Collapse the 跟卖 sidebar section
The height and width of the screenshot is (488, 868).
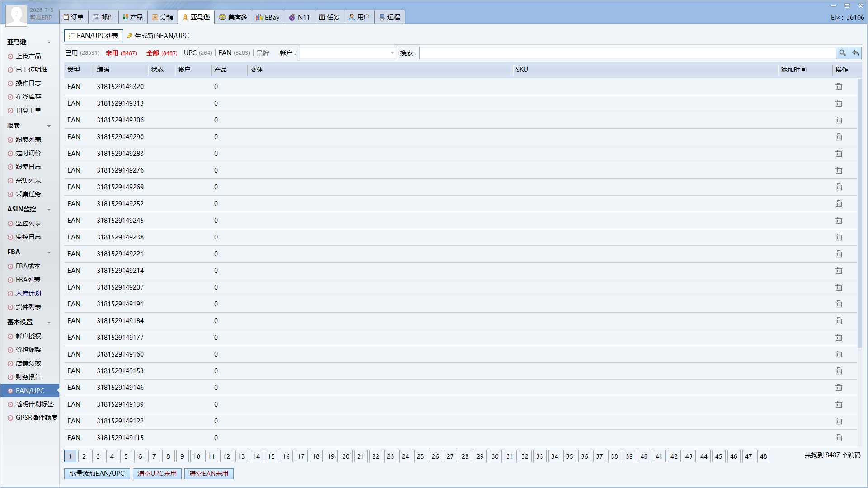pos(49,126)
